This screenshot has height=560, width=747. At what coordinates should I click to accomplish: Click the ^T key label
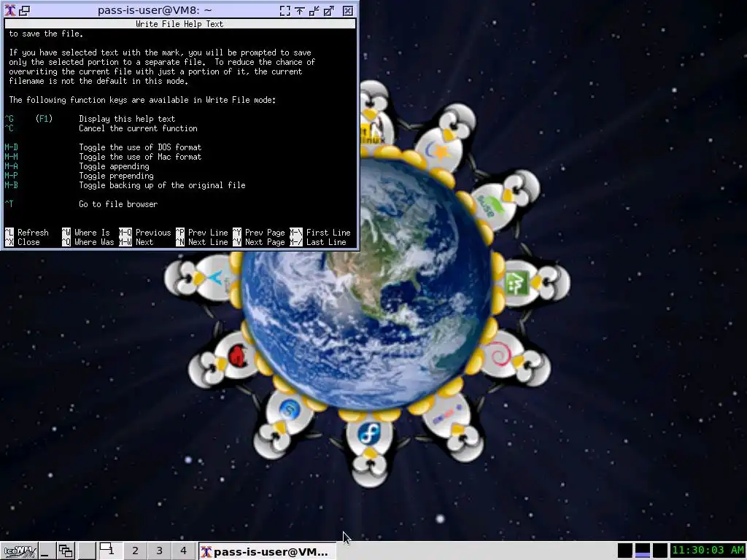click(9, 204)
